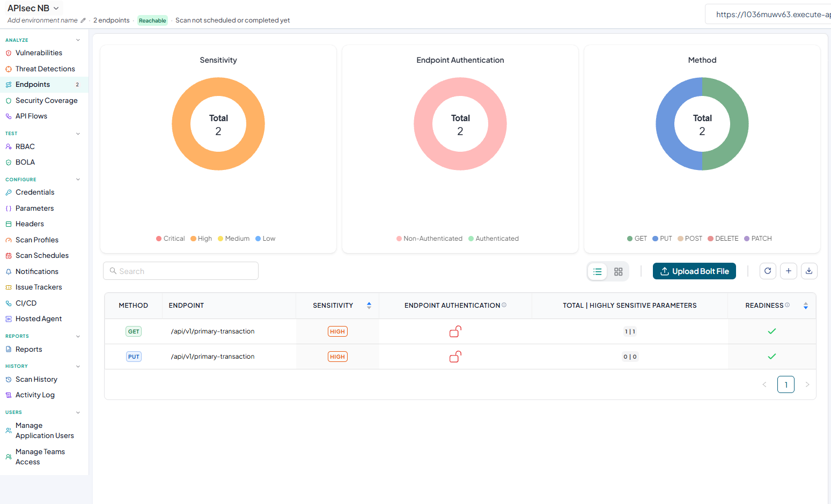Click info icon beside Endpoint Authentication header
Screen dimensions: 831x504
(x=504, y=305)
